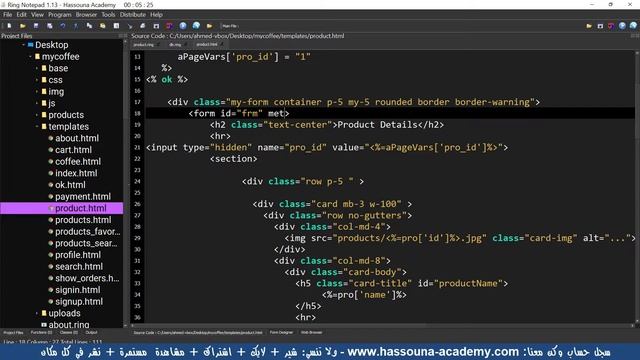Click the Debug icon in the right-side toolbar group
640x360 pixels.
[x=600, y=26]
